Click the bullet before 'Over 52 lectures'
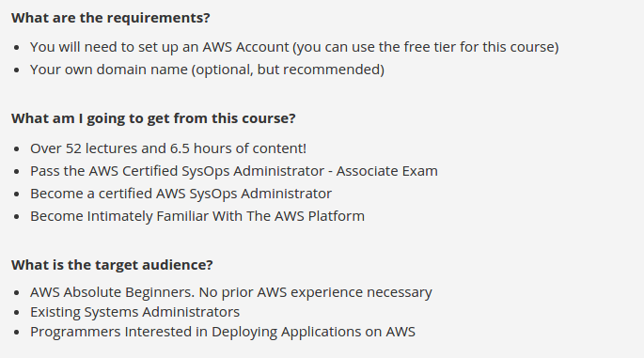The width and height of the screenshot is (644, 358). point(16,149)
